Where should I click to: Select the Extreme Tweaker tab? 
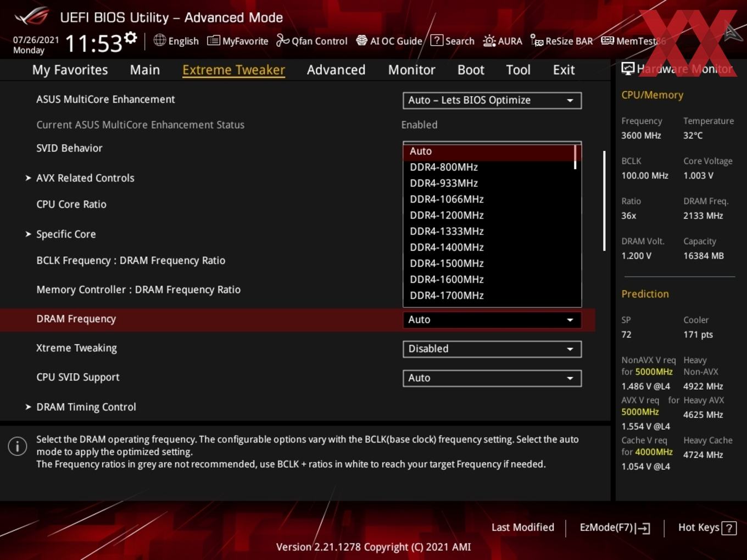click(x=233, y=70)
